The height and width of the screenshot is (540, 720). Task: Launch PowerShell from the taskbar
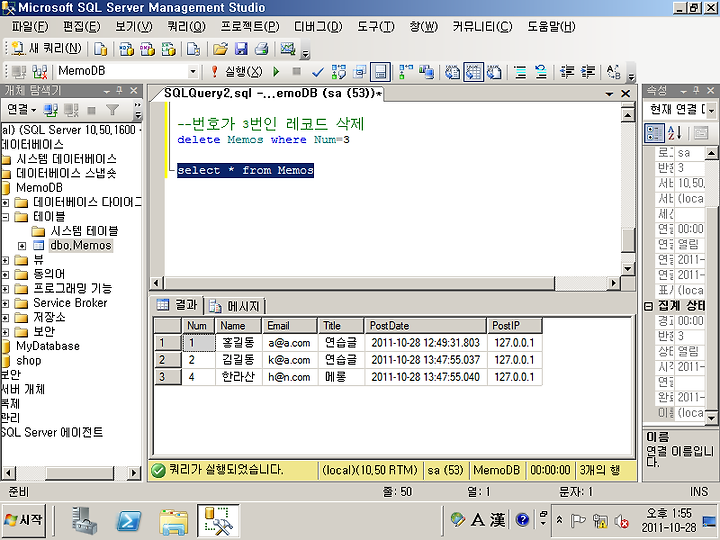pos(129,521)
